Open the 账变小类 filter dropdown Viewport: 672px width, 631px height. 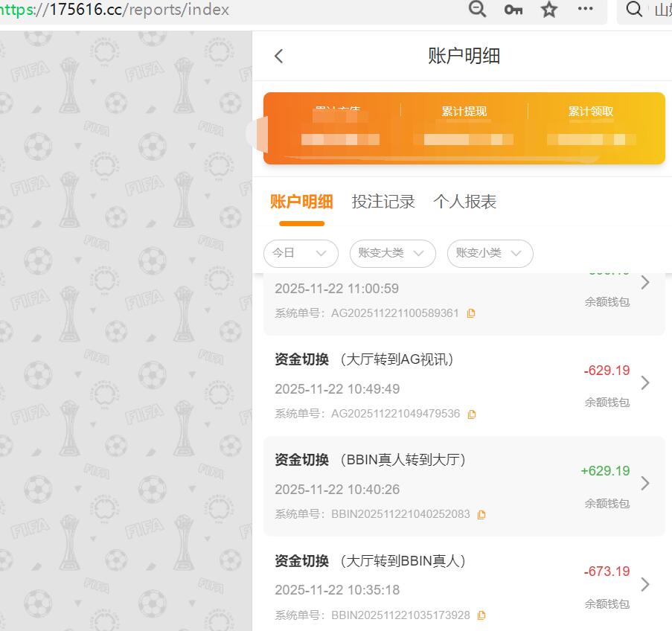pos(490,254)
